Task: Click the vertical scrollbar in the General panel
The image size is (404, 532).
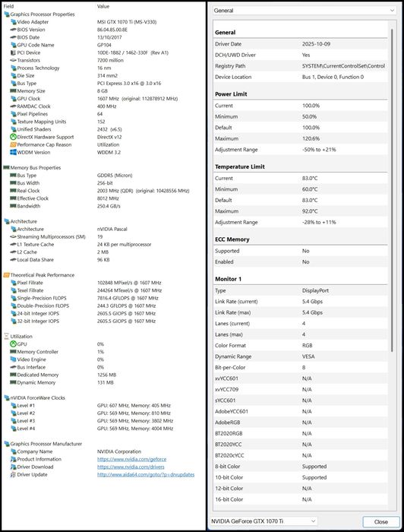Action: click(x=392, y=190)
